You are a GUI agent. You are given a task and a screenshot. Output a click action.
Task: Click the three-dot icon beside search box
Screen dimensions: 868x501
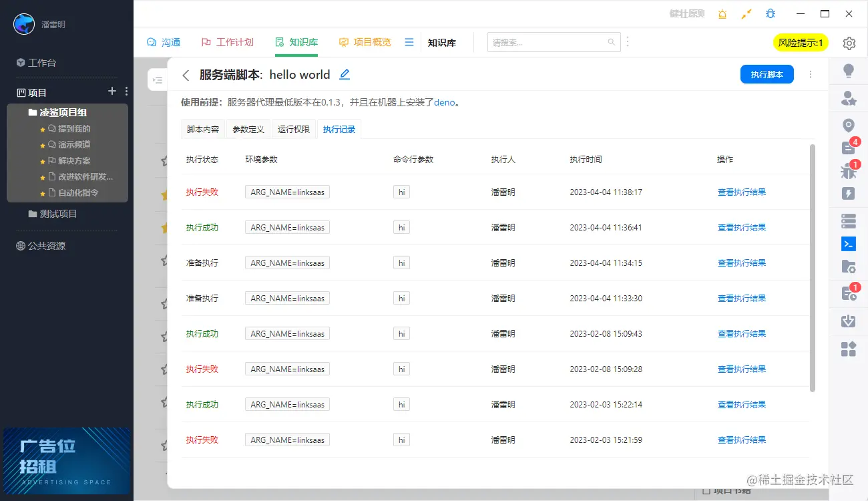pyautogui.click(x=627, y=41)
